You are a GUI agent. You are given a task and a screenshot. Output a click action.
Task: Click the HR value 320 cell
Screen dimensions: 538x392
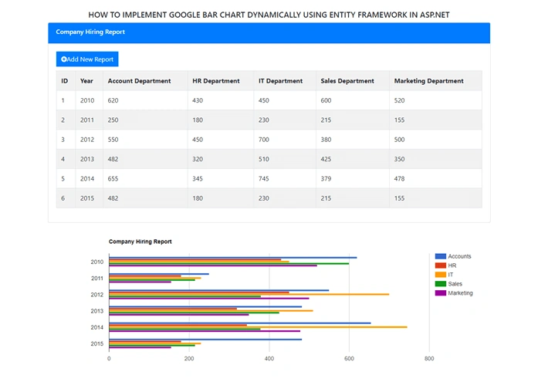[221, 159]
